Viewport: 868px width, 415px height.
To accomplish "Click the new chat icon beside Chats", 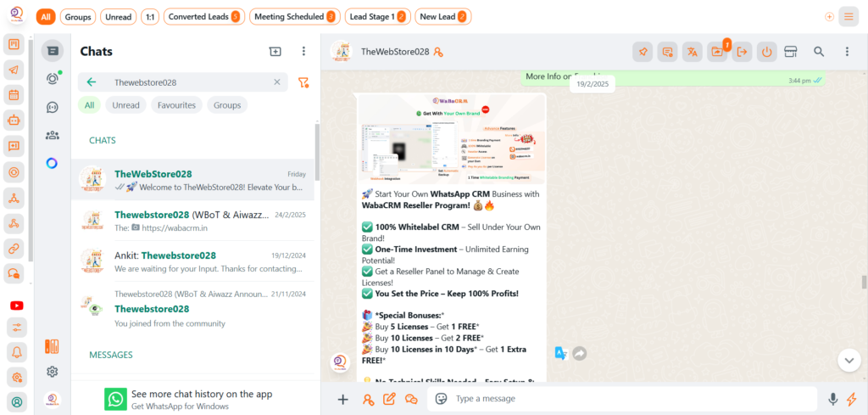I will 275,52.
